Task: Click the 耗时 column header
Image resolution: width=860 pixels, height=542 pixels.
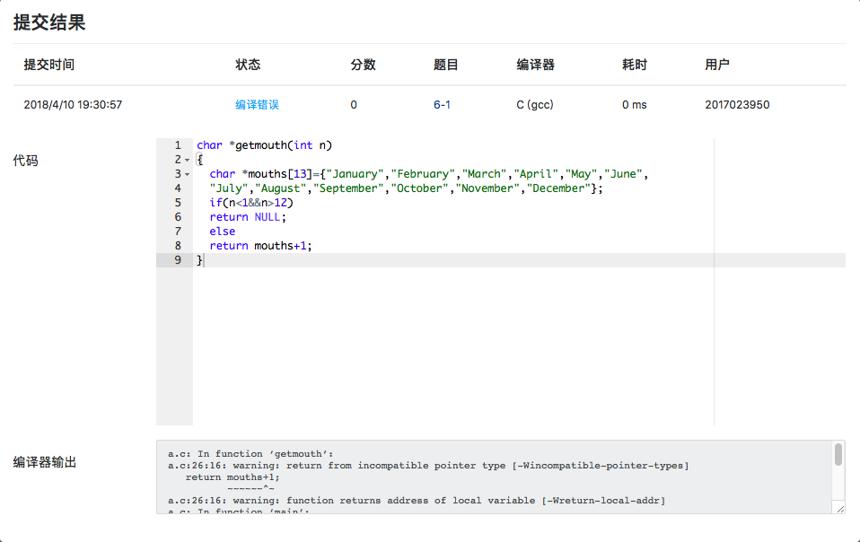Action: (635, 65)
